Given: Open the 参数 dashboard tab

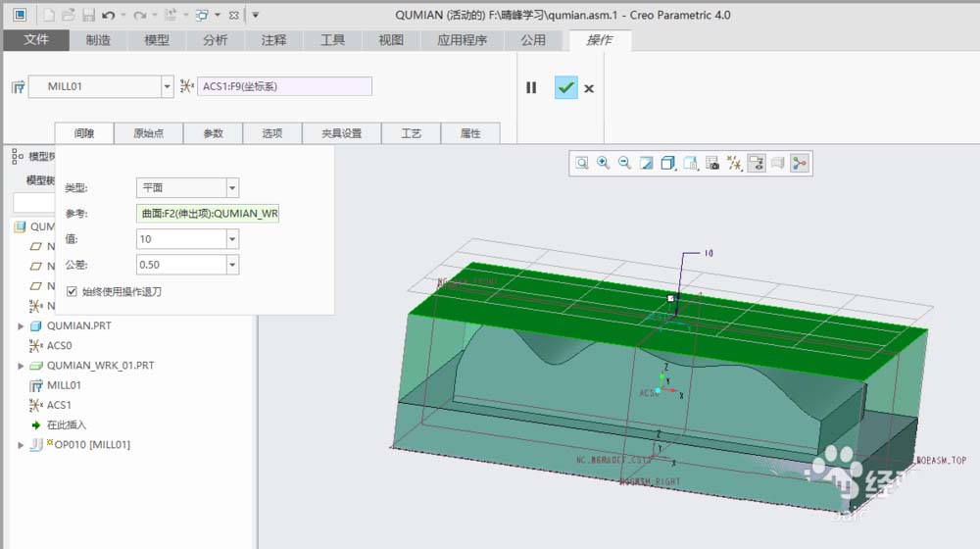Looking at the screenshot, I should tap(213, 133).
